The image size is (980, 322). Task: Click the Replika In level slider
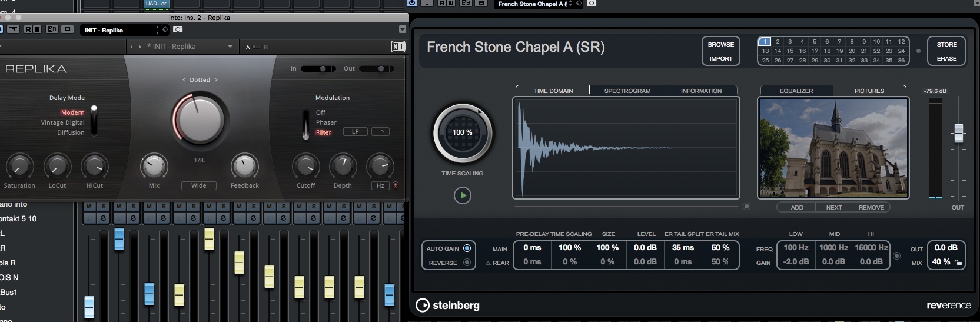pyautogui.click(x=318, y=69)
